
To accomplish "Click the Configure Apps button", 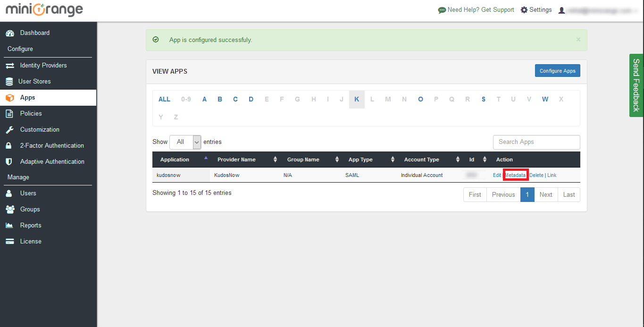I will (x=557, y=71).
